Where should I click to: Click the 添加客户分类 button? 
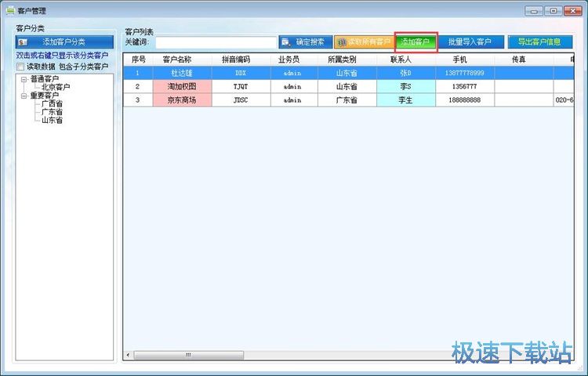pyautogui.click(x=64, y=42)
